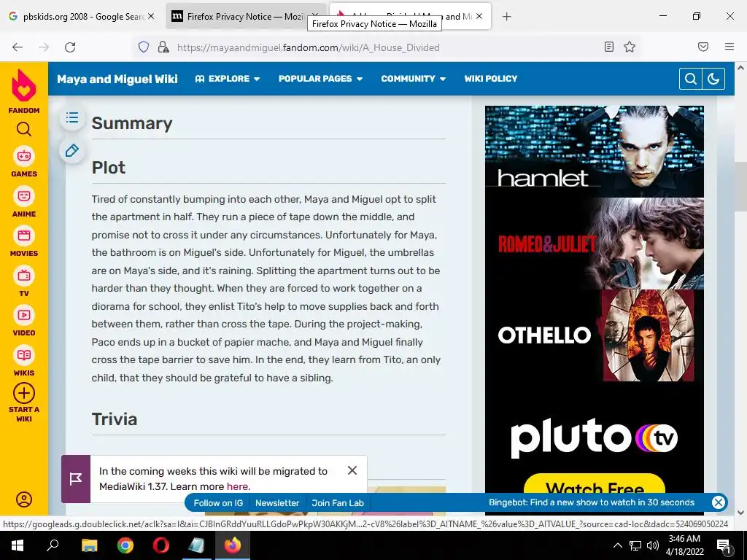Click Follow on IG link

point(218,503)
